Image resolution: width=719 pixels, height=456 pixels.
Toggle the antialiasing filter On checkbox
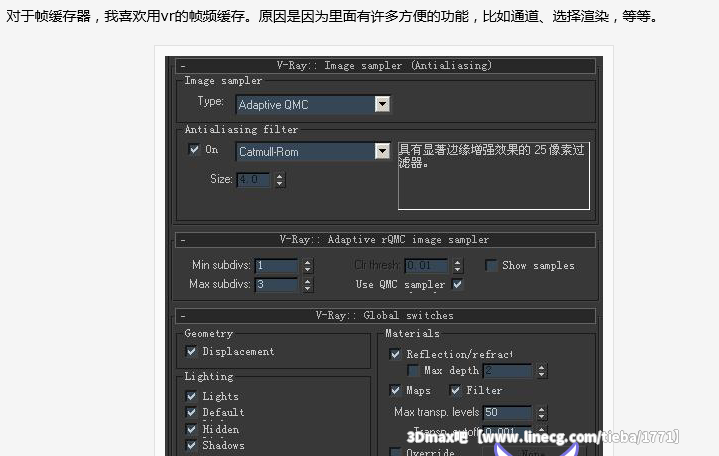194,150
